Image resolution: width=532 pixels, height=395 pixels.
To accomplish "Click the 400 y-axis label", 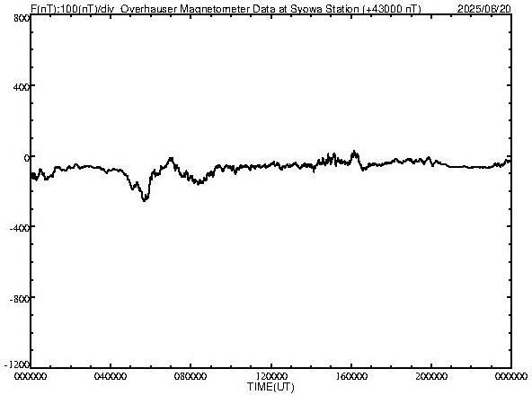I will click(22, 87).
